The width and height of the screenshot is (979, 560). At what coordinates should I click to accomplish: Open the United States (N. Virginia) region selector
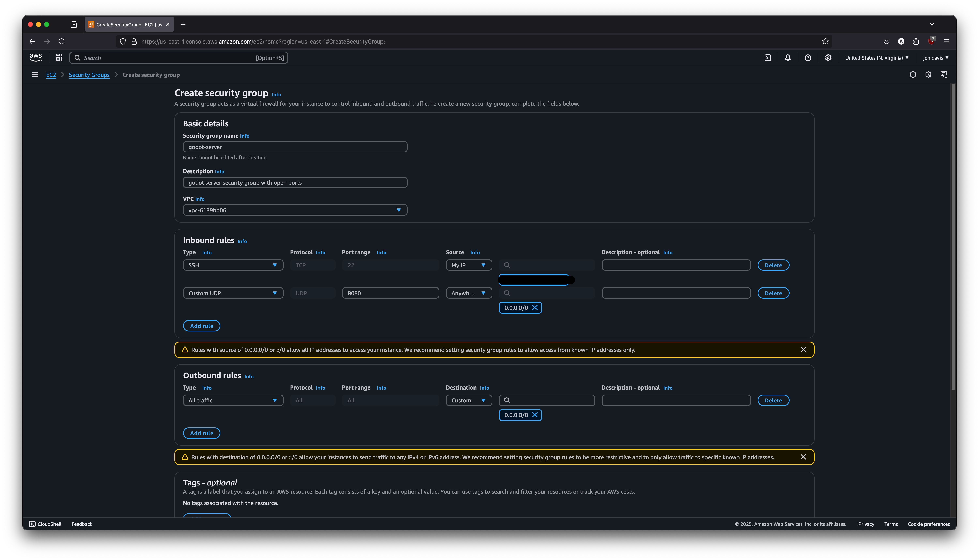877,58
